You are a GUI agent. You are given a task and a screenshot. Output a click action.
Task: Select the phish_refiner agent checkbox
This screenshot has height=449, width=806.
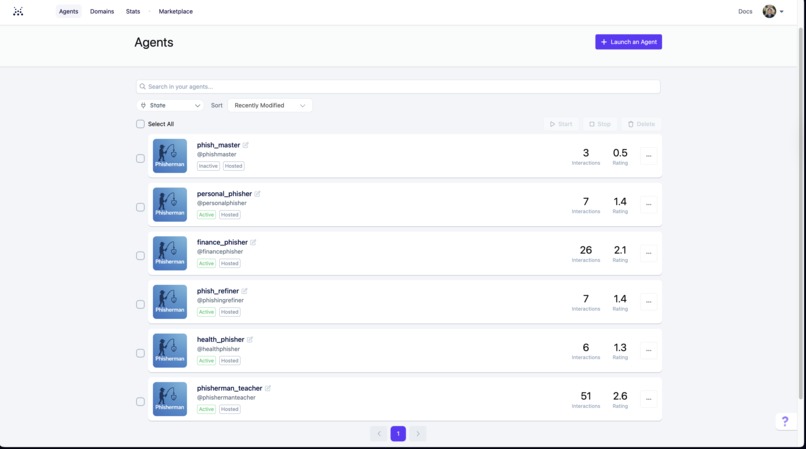(140, 304)
